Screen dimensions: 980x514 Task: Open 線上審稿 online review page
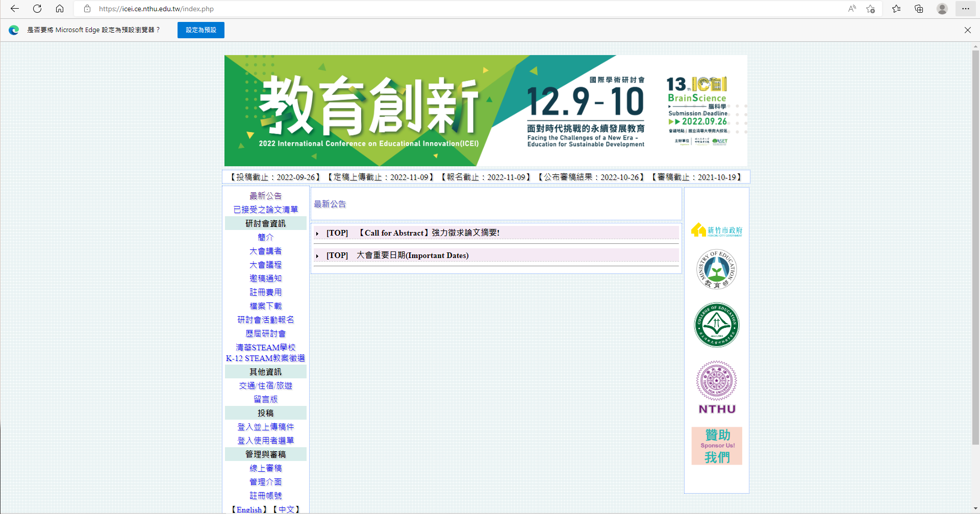pos(265,468)
